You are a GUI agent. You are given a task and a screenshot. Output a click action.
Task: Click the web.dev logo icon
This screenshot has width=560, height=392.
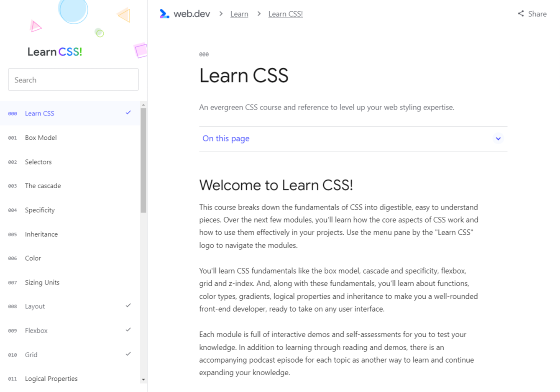click(x=164, y=13)
